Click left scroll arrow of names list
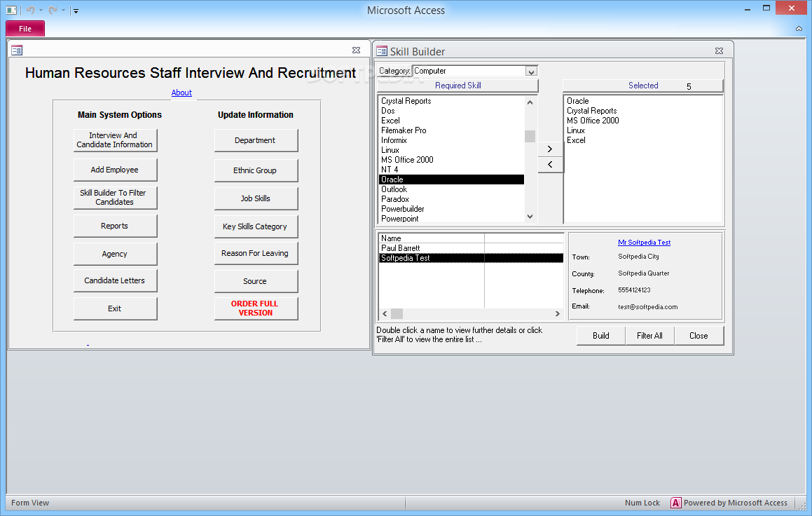 tap(385, 314)
